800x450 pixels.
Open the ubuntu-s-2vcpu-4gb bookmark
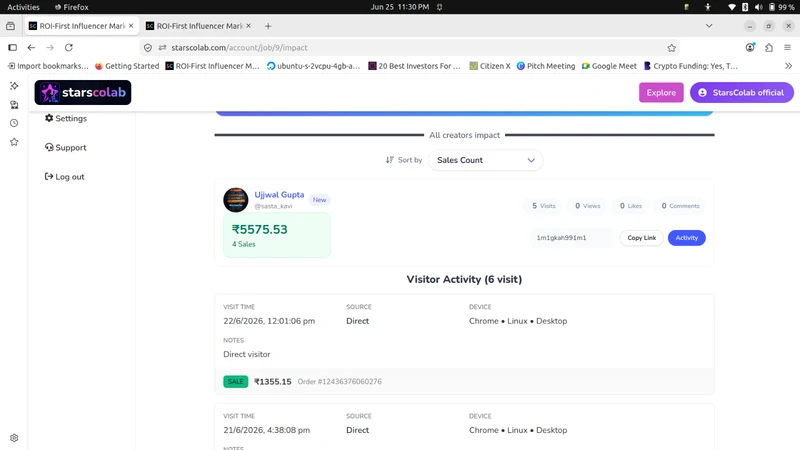point(314,66)
